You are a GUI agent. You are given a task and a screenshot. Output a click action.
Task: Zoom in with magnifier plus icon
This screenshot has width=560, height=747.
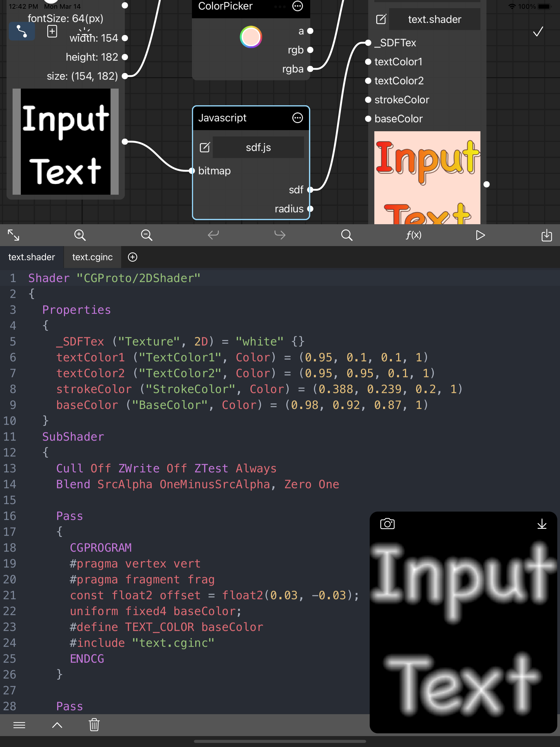(80, 235)
